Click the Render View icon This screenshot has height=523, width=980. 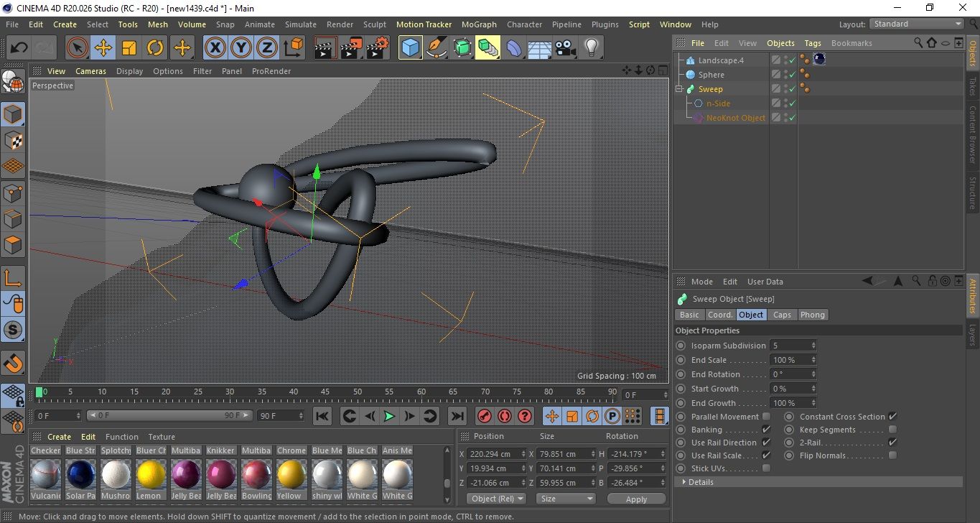coord(325,48)
